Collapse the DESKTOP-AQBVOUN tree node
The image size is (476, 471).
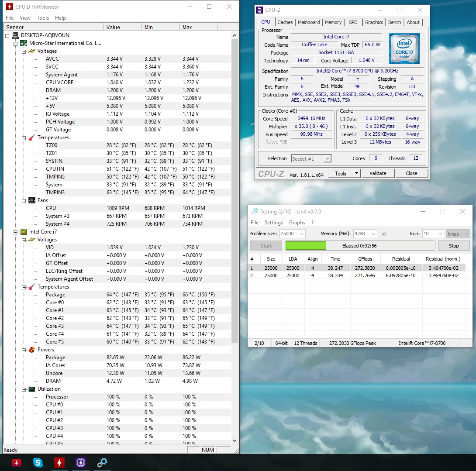pos(7,35)
